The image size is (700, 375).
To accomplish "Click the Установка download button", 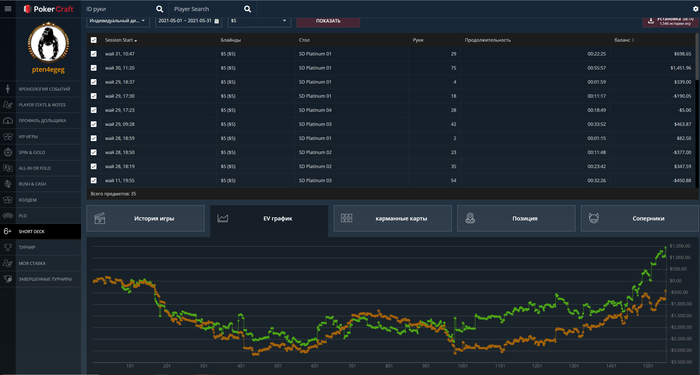I will click(670, 21).
